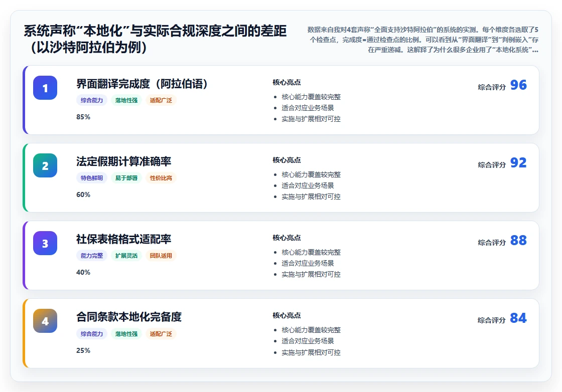This screenshot has width=562, height=392.
Task: Click 综合能力 tag under 界面翻译完成度
Action: point(92,100)
